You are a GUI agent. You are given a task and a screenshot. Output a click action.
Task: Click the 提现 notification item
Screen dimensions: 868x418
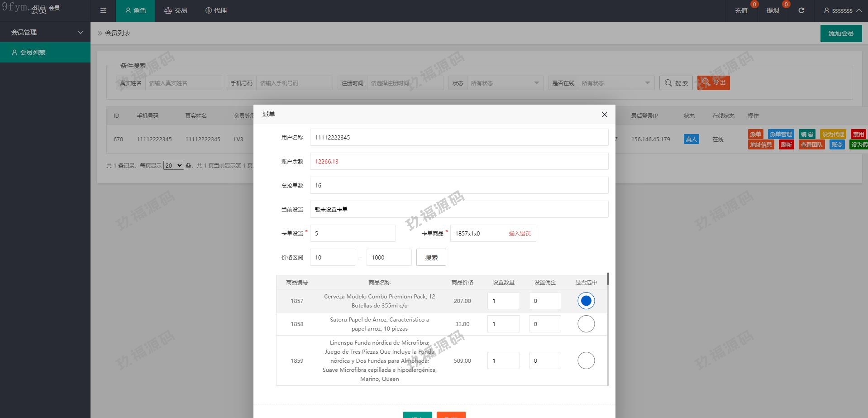[x=773, y=10]
